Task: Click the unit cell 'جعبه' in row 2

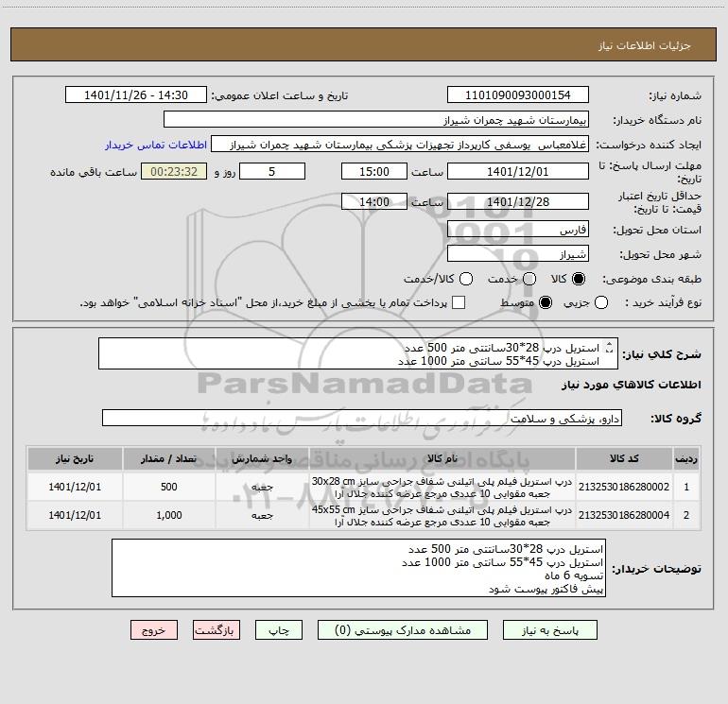Action: click(262, 515)
